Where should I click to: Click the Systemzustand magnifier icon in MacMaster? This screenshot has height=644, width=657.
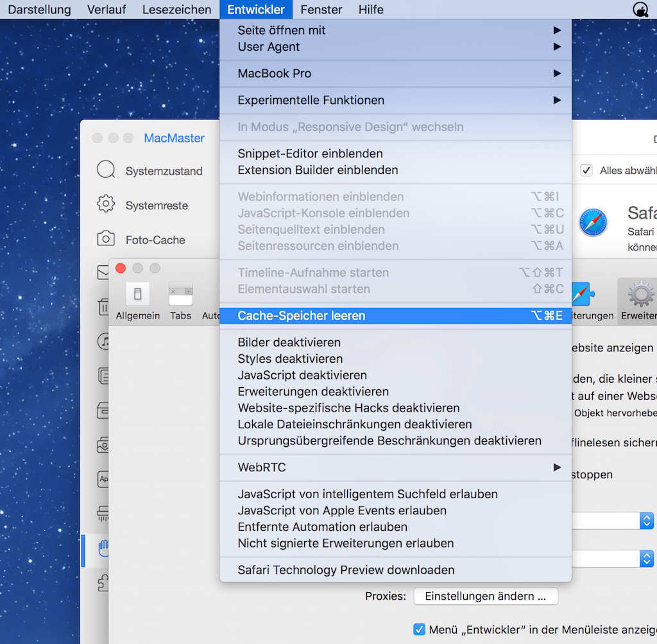click(x=106, y=170)
